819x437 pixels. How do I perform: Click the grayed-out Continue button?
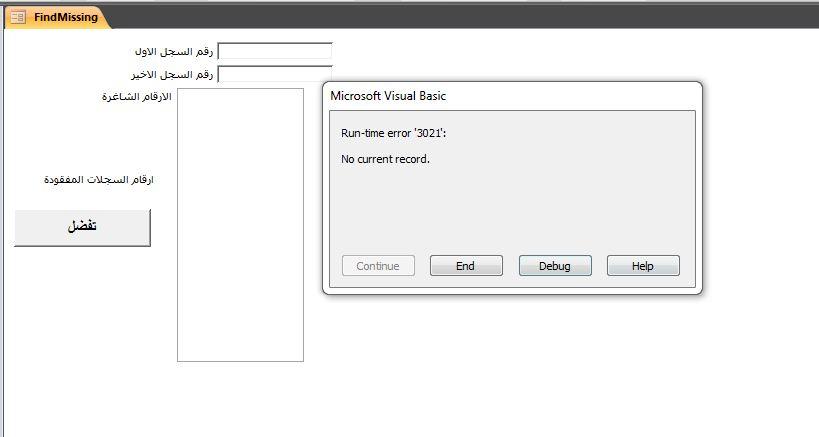tap(377, 266)
